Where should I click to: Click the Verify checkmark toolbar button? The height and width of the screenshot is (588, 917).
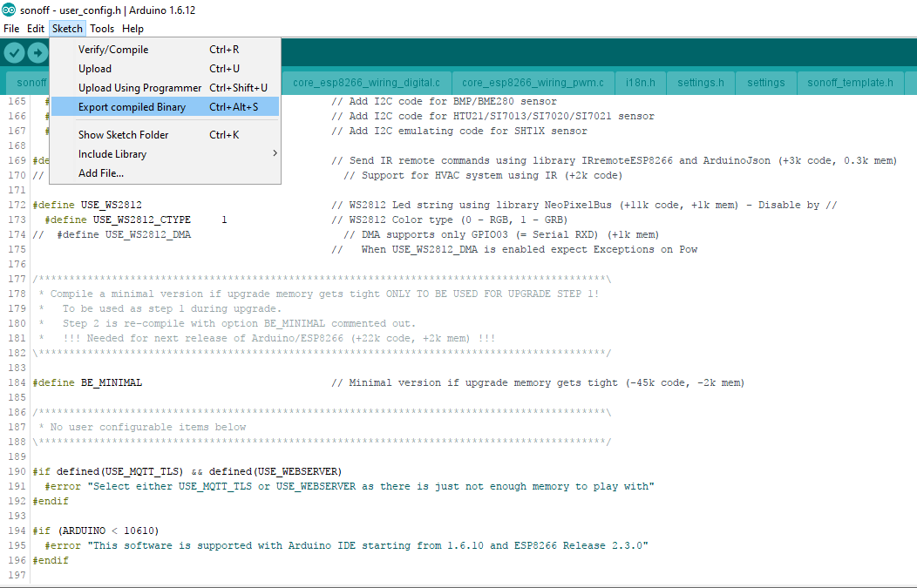pos(15,53)
